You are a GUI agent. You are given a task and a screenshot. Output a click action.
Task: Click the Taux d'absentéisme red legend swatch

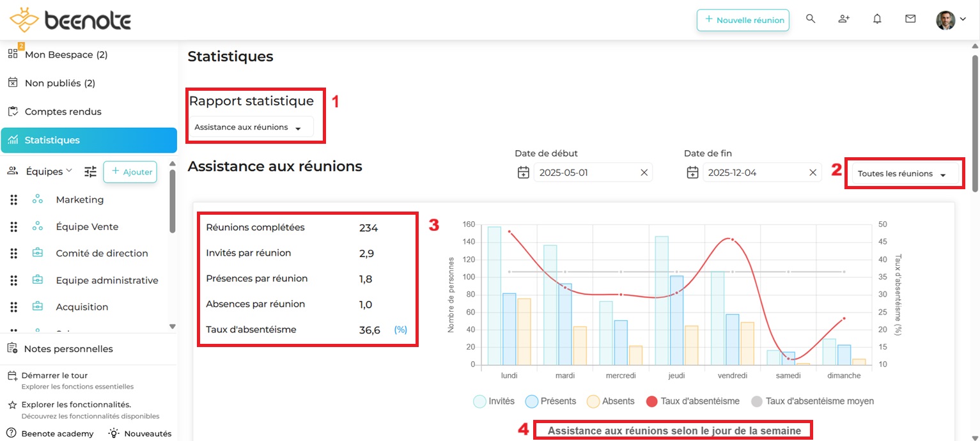[651, 401]
